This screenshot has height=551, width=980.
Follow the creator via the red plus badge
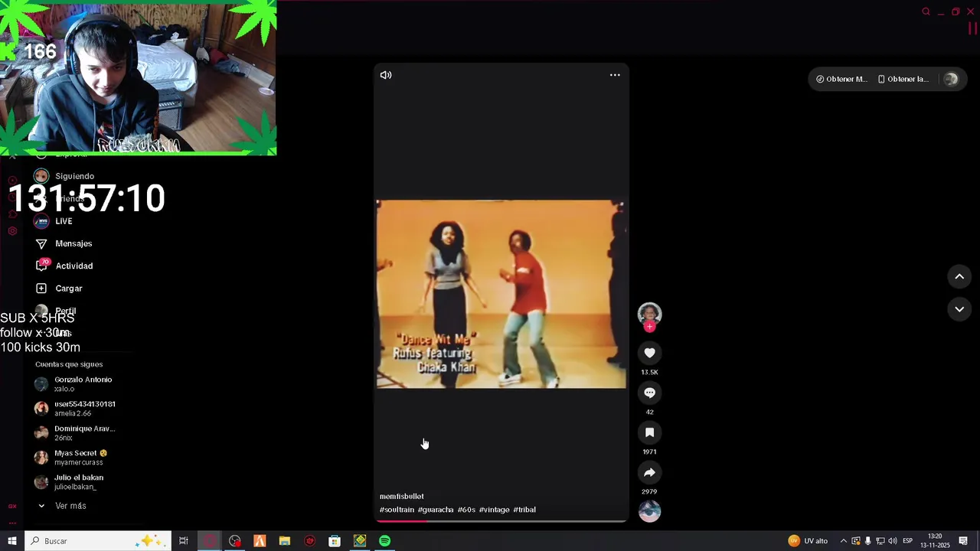point(649,327)
